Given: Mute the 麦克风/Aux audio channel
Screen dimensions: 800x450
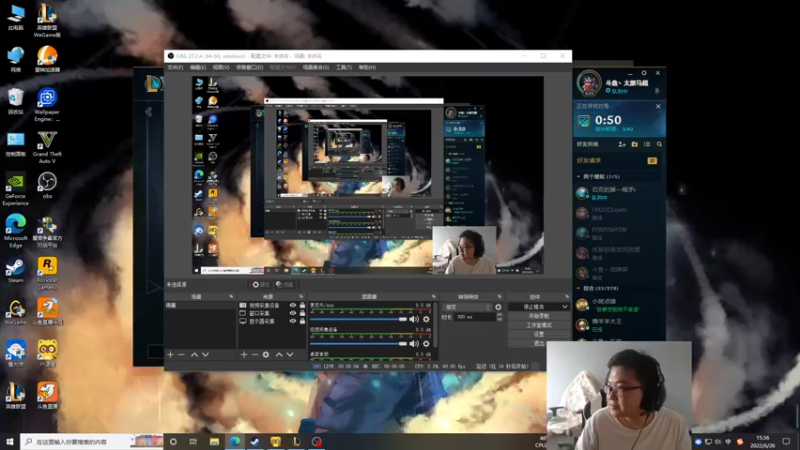Looking at the screenshot, I should (414, 319).
